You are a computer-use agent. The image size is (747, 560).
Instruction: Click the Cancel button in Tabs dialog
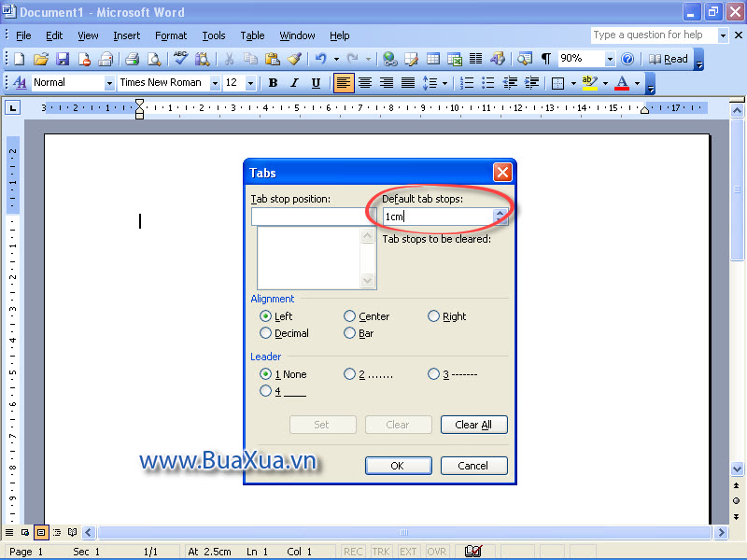(x=474, y=466)
